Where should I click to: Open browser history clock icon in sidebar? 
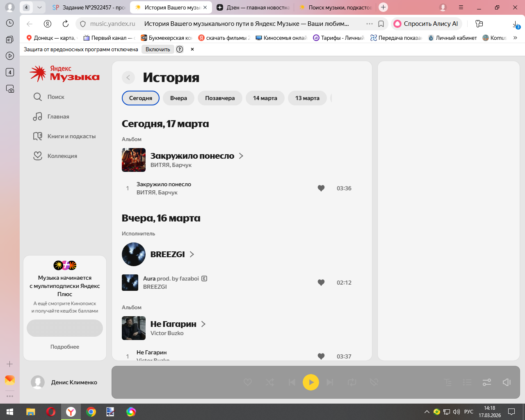(10, 23)
